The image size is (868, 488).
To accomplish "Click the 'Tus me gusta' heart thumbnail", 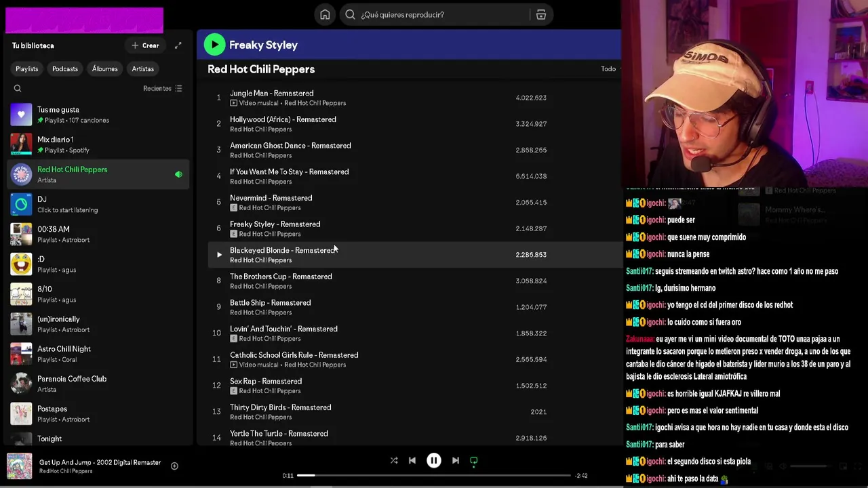I will 21,115.
